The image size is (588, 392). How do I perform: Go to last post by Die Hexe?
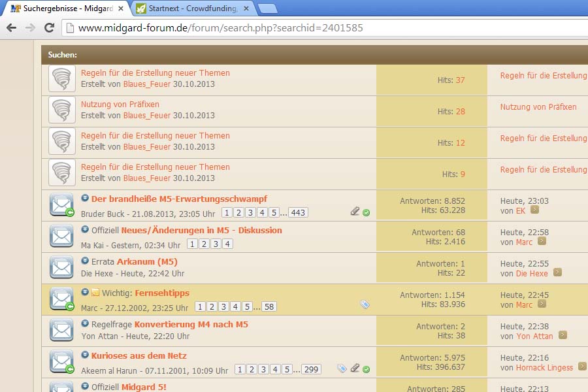pos(557,273)
